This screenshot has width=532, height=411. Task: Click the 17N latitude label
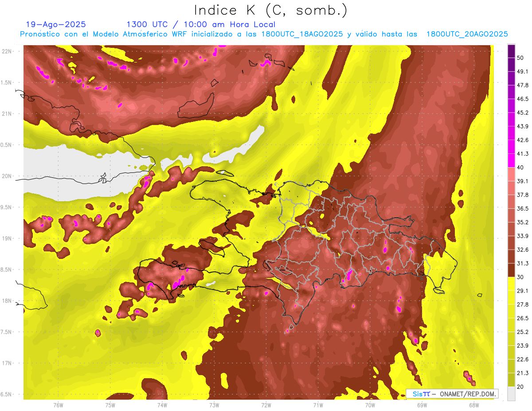click(x=8, y=363)
